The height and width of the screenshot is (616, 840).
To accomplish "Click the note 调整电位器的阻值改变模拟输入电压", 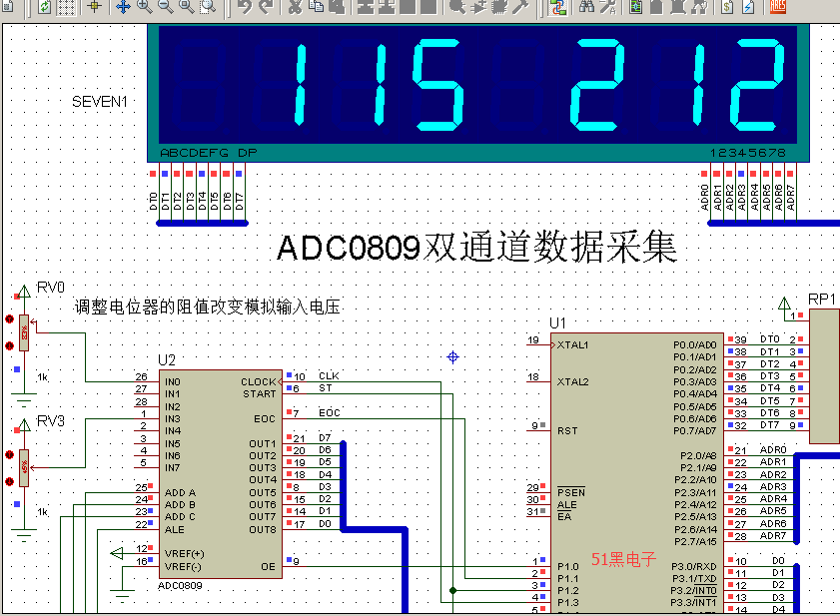I will [x=208, y=307].
